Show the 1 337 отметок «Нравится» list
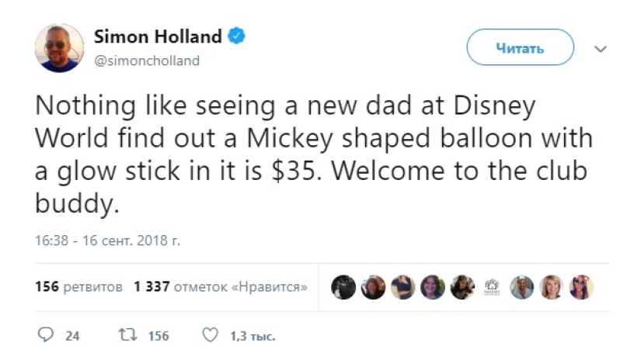Image resolution: width=641 pixels, height=364 pixels. point(220,286)
